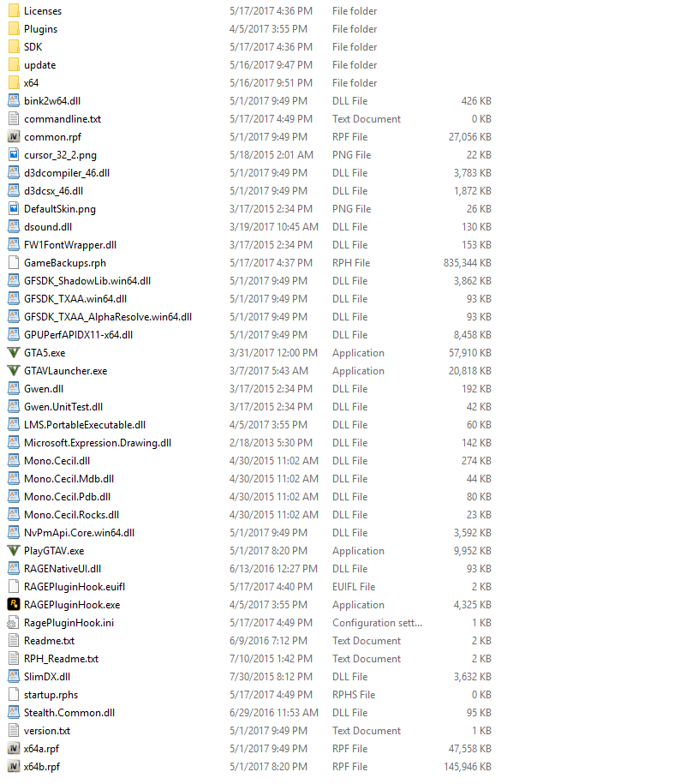Click the EUIFL File type label
This screenshot has width=692, height=784.
[x=354, y=587]
